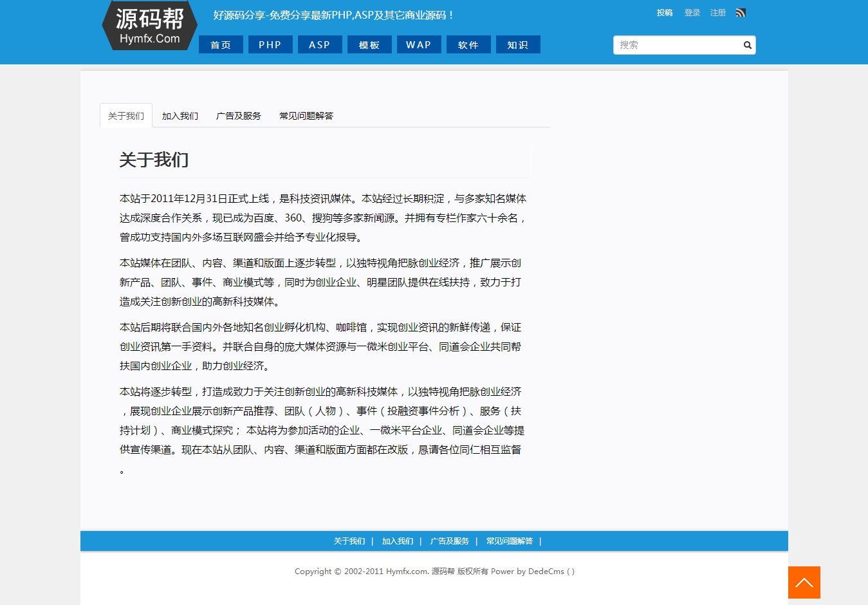
Task: Click the RSS feed icon
Action: coord(741,13)
